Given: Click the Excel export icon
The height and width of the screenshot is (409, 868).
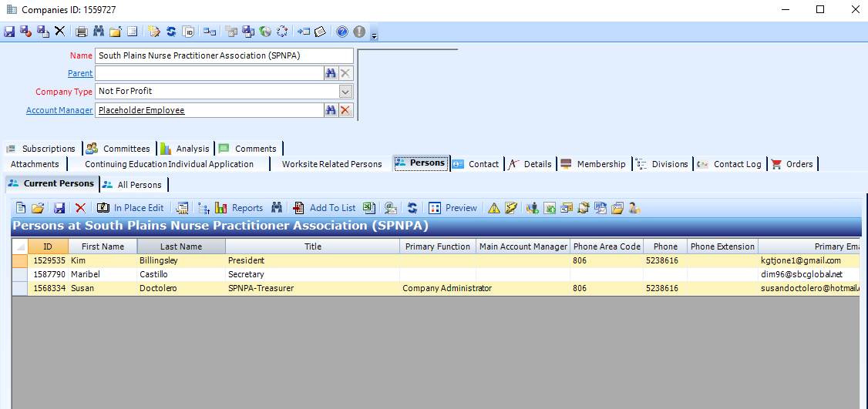Looking at the screenshot, I should click(x=368, y=208).
